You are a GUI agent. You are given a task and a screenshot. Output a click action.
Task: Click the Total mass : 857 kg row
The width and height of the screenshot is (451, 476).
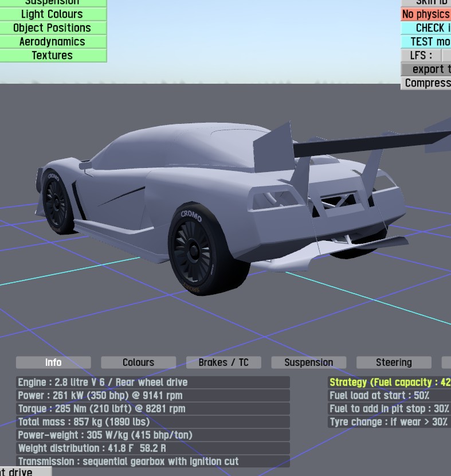tap(153, 422)
